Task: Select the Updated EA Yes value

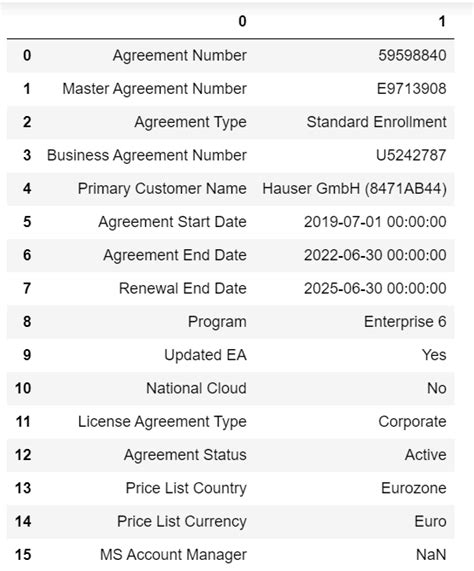Action: coord(434,355)
